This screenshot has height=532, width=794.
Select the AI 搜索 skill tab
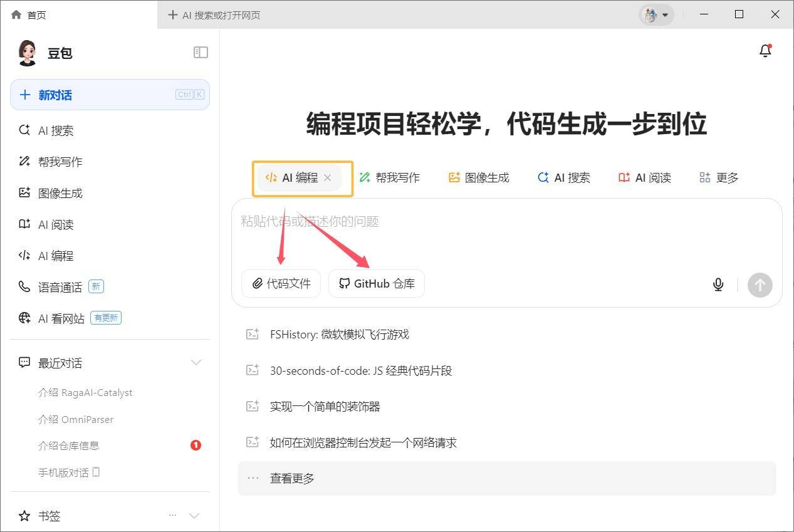563,177
